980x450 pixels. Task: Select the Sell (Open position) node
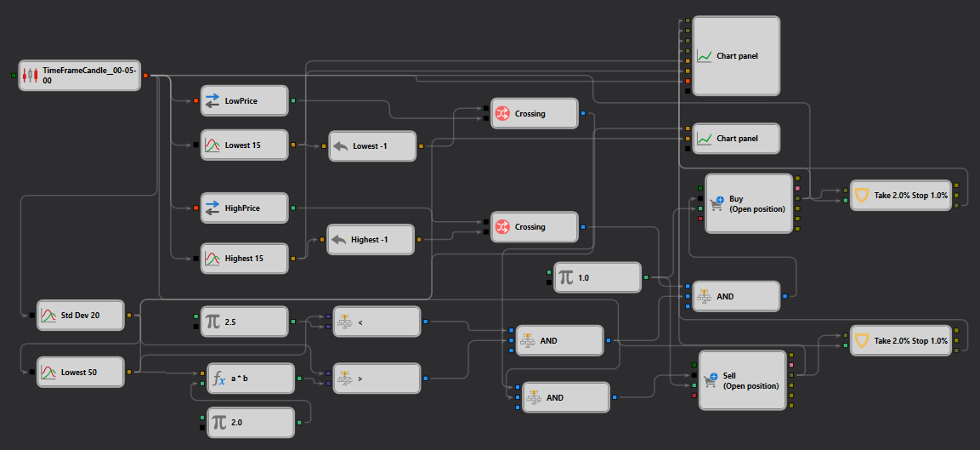click(742, 380)
